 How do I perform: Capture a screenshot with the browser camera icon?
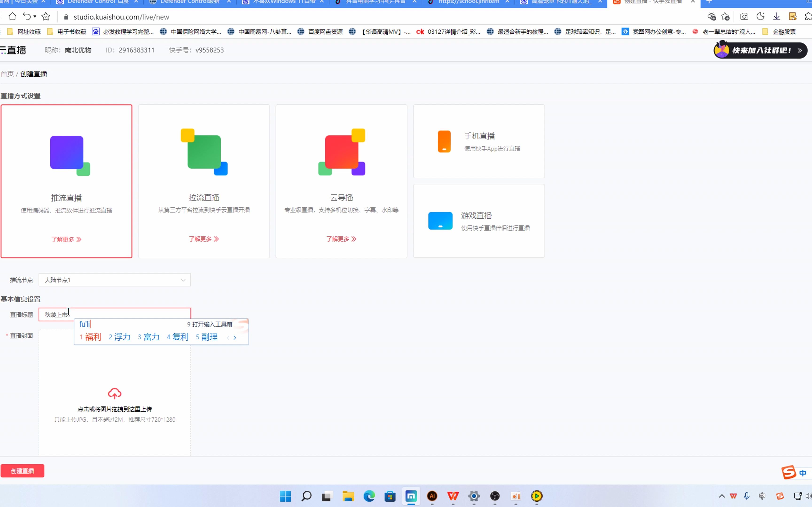coord(744,16)
